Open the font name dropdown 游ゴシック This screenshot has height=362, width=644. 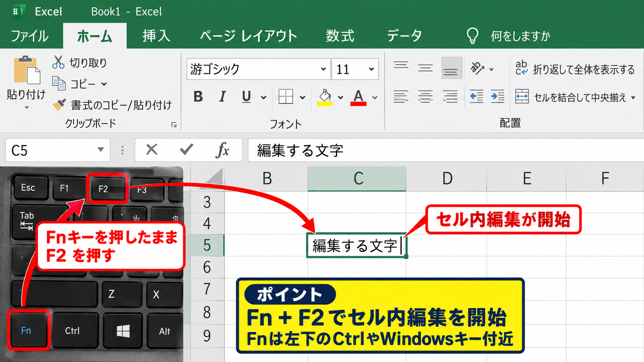click(x=323, y=69)
